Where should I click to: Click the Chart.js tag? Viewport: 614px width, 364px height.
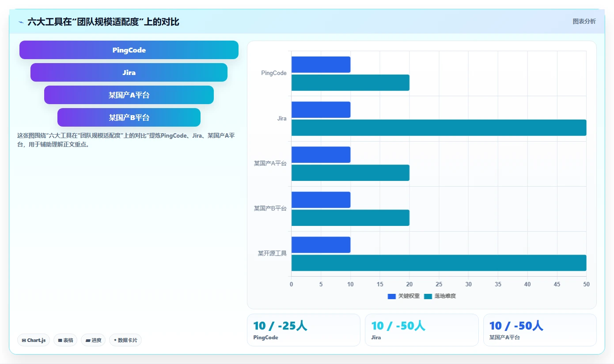(x=34, y=340)
